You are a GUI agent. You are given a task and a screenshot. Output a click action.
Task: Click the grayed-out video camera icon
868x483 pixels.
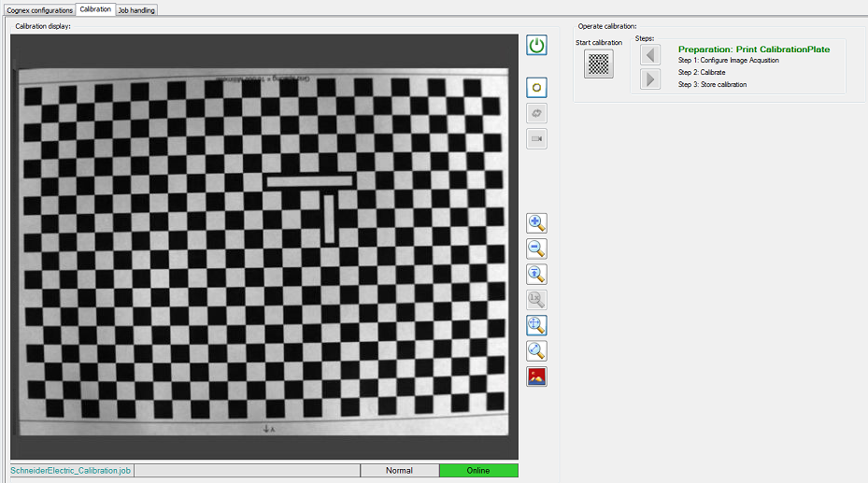pyautogui.click(x=536, y=138)
